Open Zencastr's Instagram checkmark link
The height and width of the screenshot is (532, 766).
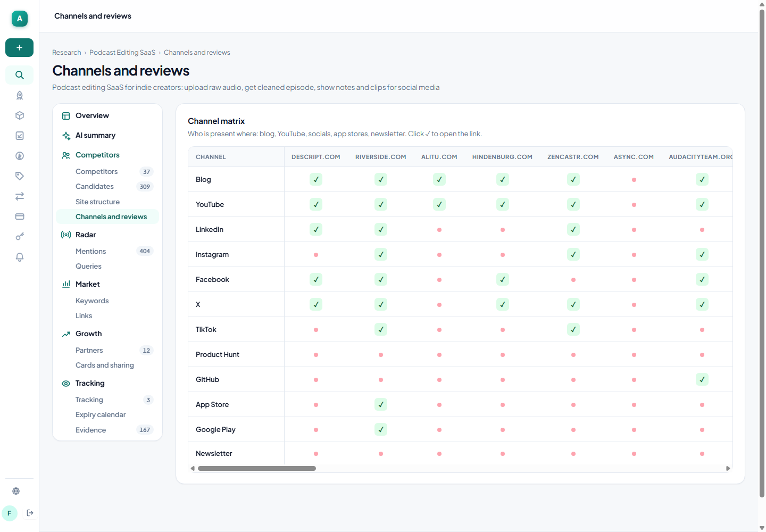(x=573, y=254)
